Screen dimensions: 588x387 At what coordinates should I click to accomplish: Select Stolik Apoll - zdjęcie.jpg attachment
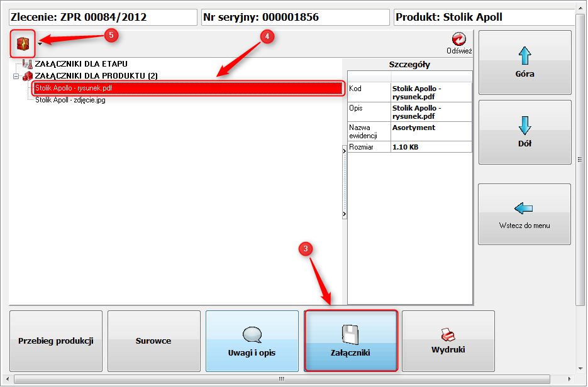pyautogui.click(x=70, y=100)
